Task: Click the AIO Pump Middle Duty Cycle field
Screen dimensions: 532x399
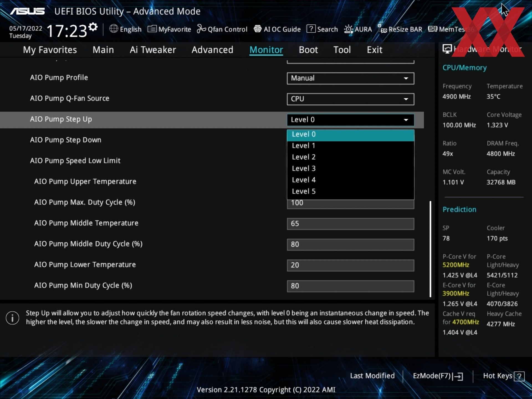Action: [351, 244]
